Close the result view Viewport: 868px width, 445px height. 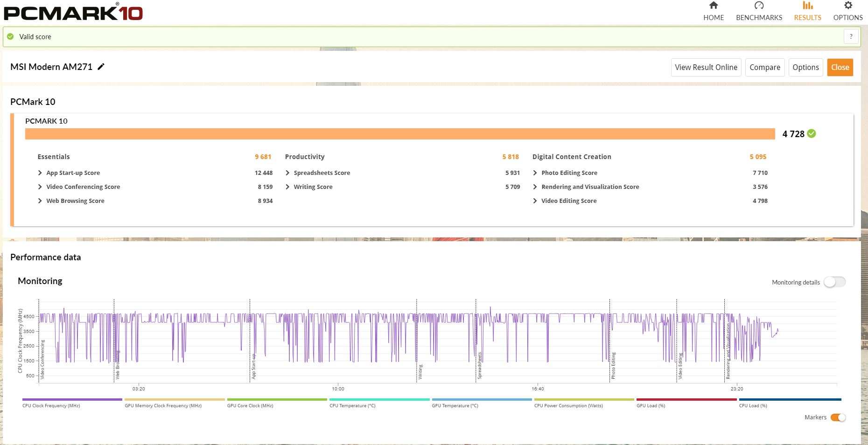(x=840, y=67)
